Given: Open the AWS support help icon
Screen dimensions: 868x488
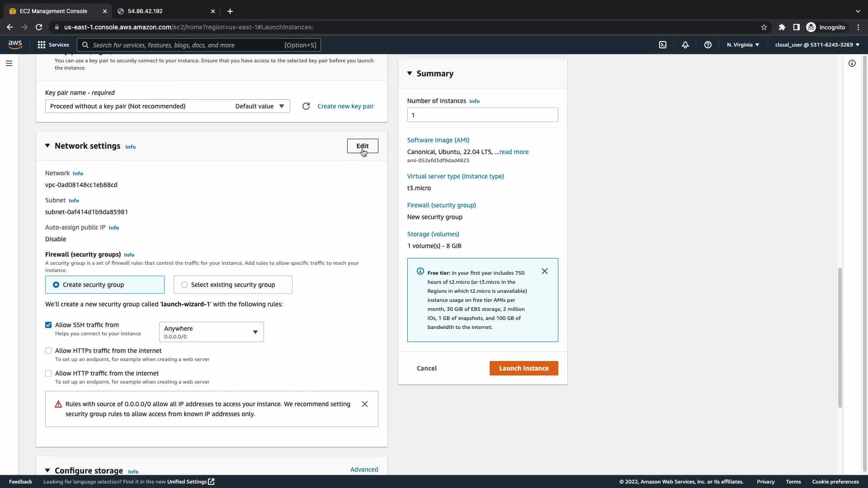Looking at the screenshot, I should (x=708, y=45).
